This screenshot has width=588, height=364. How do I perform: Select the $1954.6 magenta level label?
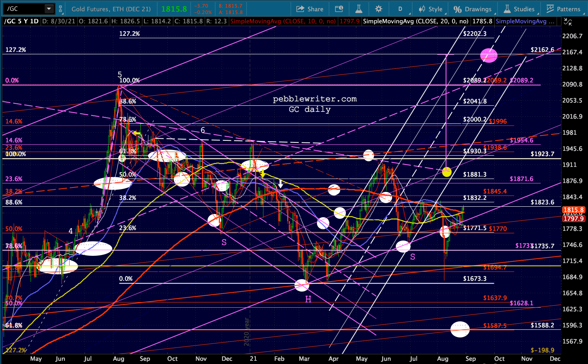click(x=521, y=140)
